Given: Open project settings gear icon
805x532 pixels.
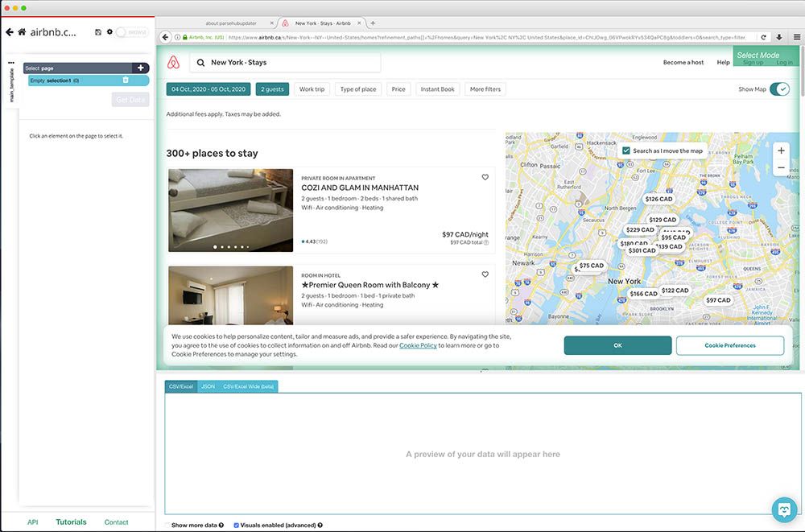Looking at the screenshot, I should [109, 32].
